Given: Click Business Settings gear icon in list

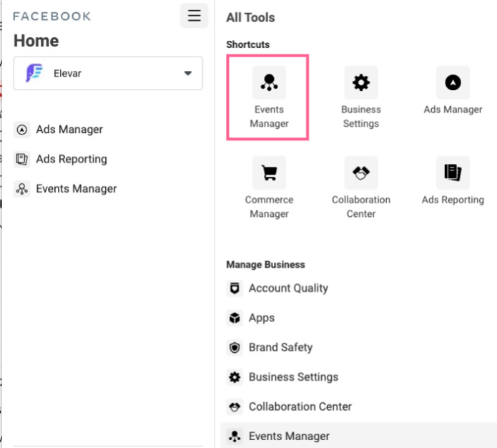Looking at the screenshot, I should tap(235, 377).
